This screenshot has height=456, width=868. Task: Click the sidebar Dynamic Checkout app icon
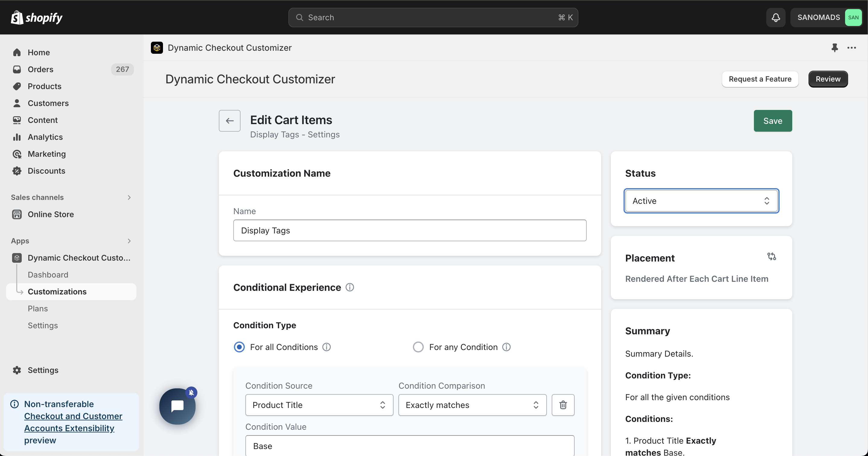point(17,258)
